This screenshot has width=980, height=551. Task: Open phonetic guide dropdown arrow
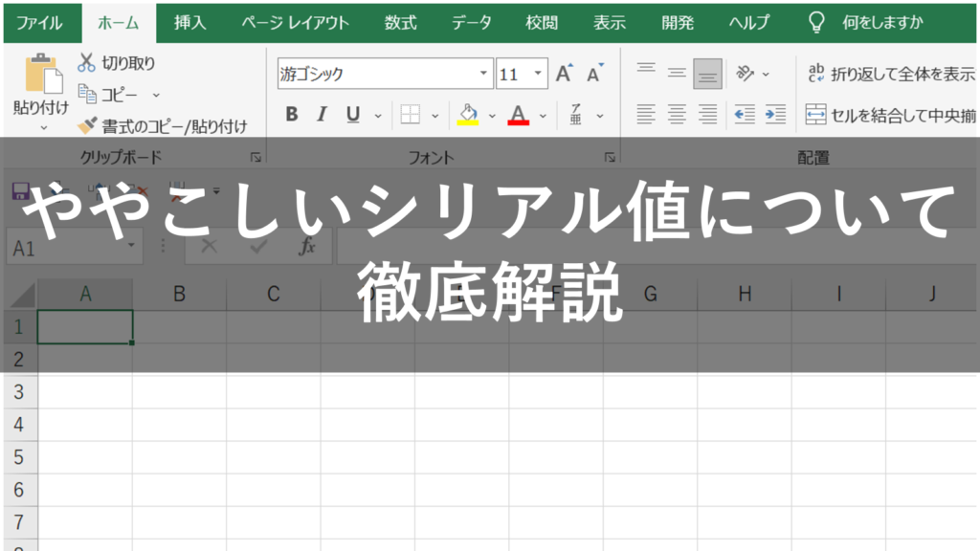599,116
